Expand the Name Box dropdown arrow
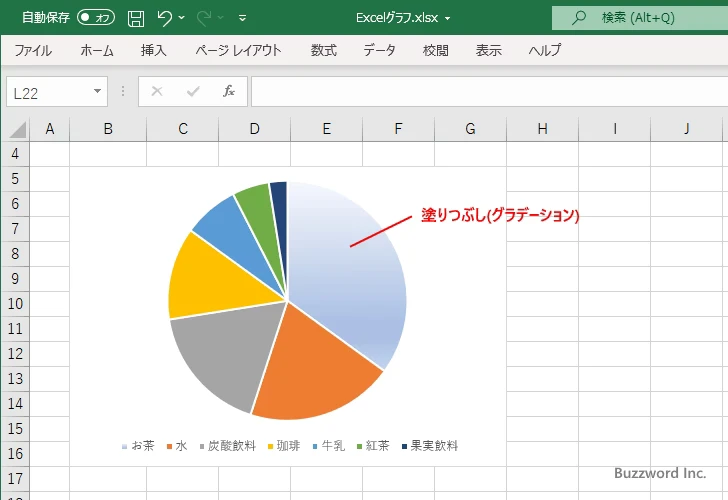This screenshot has width=728, height=500. pyautogui.click(x=97, y=91)
